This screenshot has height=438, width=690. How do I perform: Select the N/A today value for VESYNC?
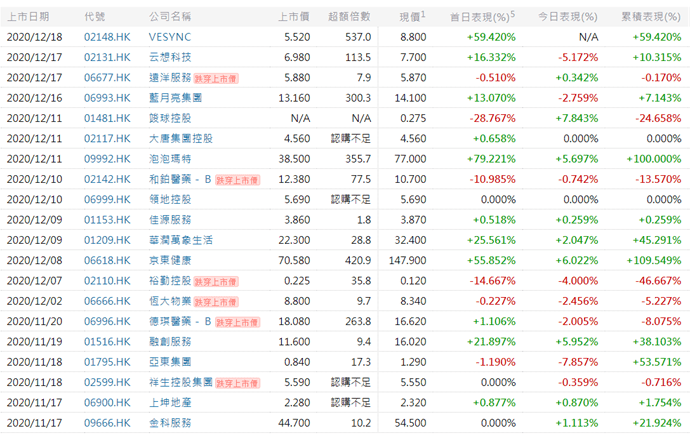[x=588, y=37]
